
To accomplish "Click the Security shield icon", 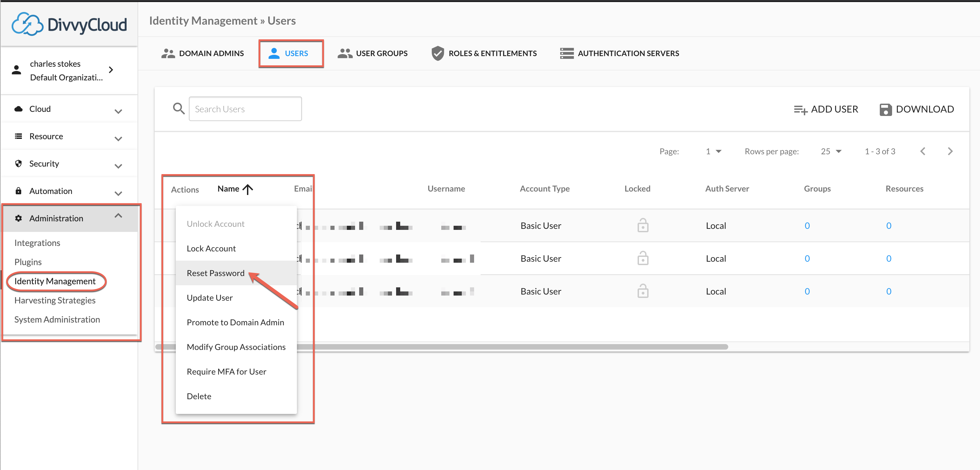I will 18,164.
